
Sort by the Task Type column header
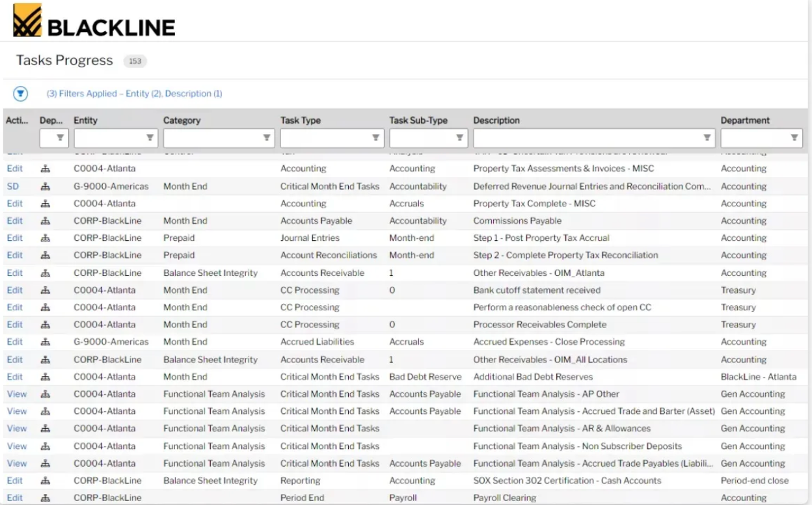301,120
